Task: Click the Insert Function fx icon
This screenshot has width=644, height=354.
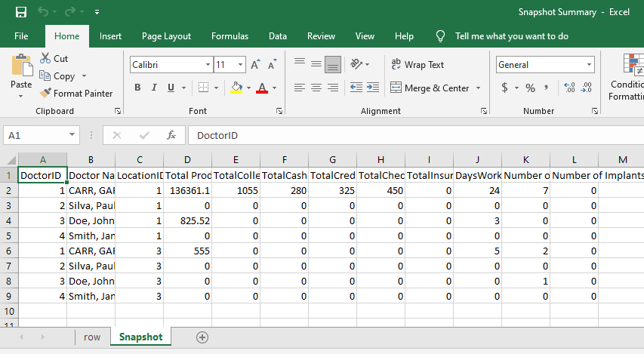Action: (171, 135)
